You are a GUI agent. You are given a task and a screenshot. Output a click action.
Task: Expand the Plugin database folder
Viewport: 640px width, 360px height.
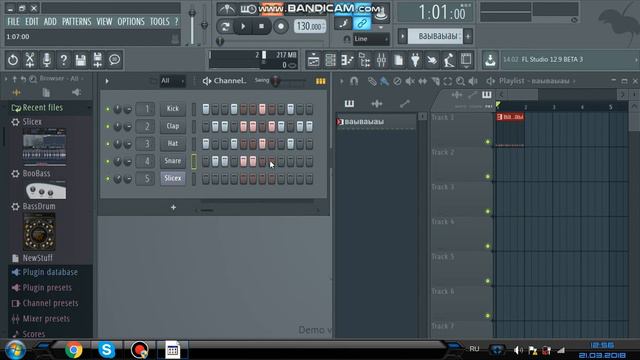coord(50,272)
